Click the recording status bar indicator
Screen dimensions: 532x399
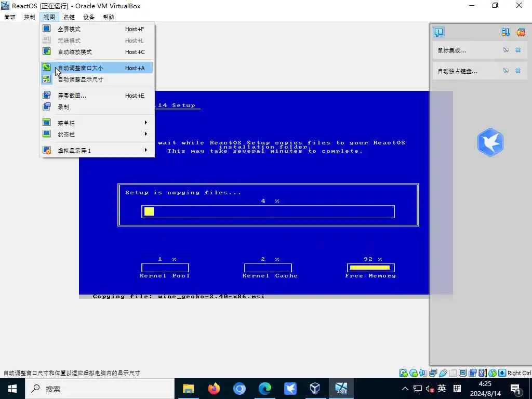click(x=473, y=373)
